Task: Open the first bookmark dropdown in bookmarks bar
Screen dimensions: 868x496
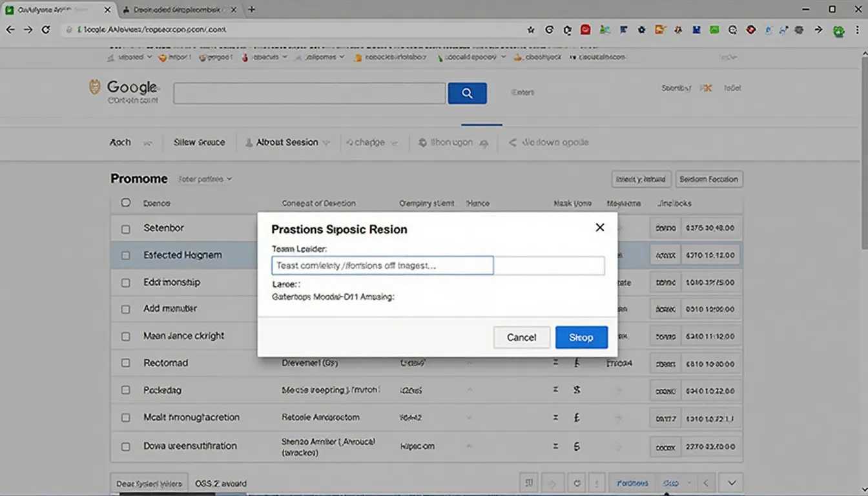Action: [x=130, y=57]
